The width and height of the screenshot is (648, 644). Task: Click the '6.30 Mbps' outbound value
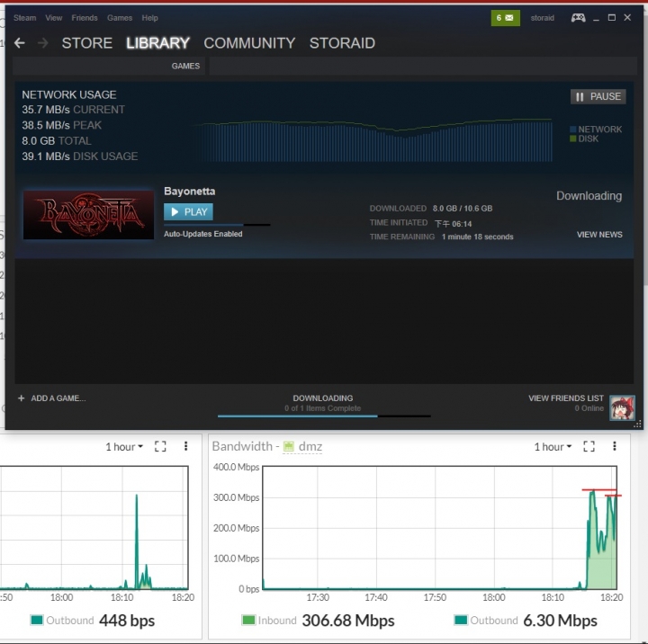point(560,621)
